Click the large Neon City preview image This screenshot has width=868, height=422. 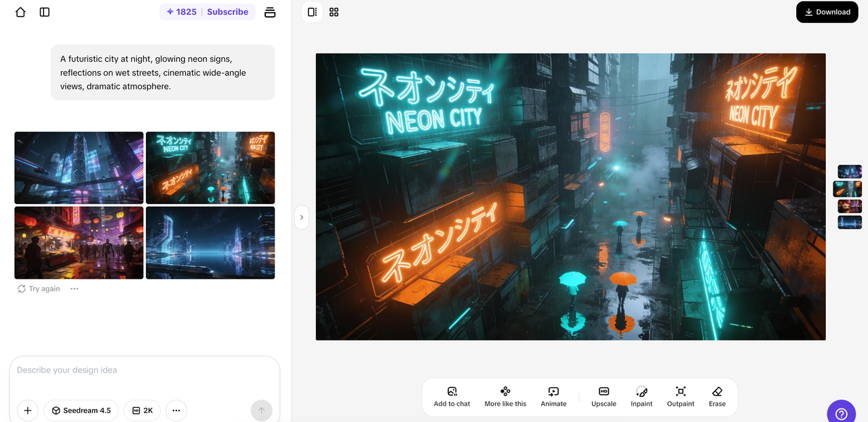tap(570, 197)
